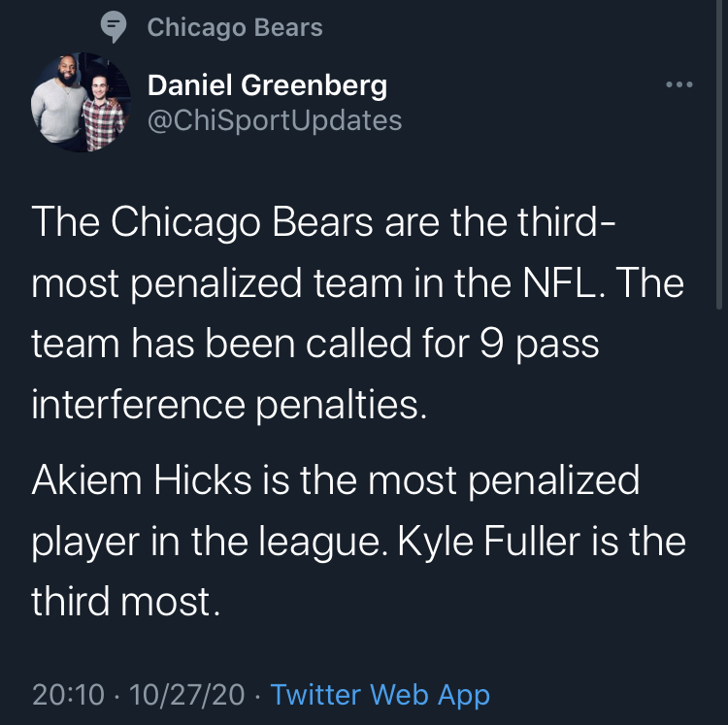Click the 10/27/20 date
This screenshot has height=725, width=728.
186,695
